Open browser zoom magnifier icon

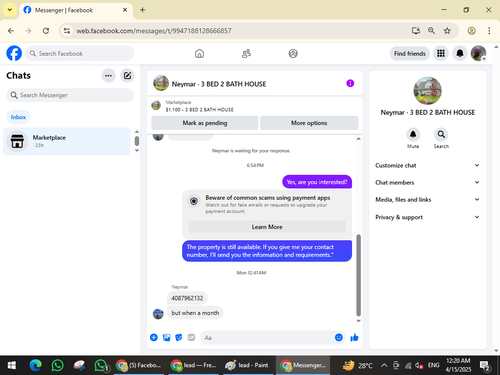click(431, 31)
